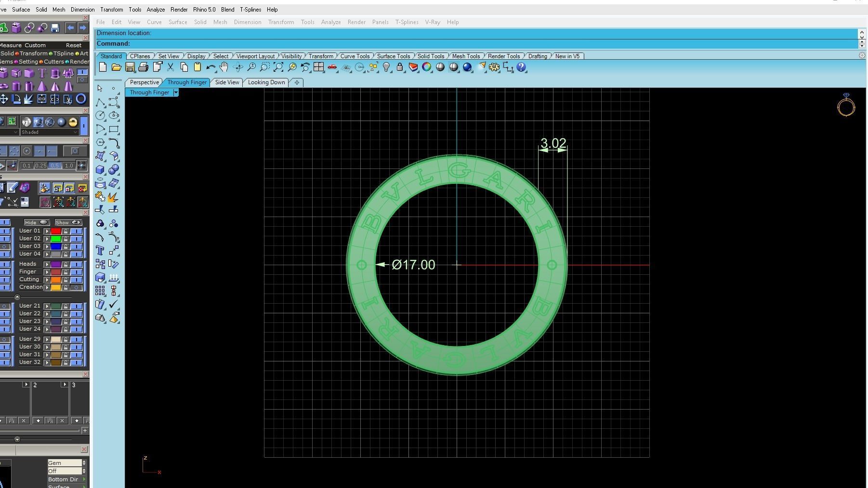This screenshot has height=488, width=868.
Task: Click the Paste clipboard icon
Action: 197,67
